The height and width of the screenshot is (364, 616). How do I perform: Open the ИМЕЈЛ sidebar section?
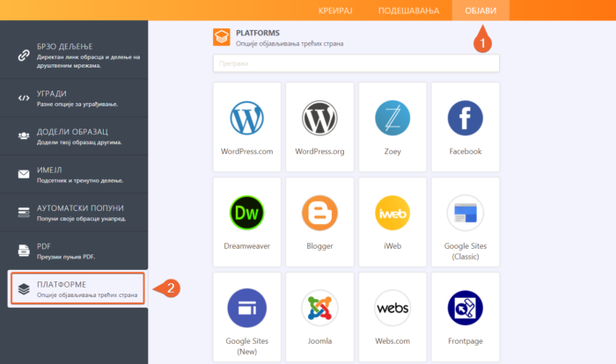coord(74,174)
